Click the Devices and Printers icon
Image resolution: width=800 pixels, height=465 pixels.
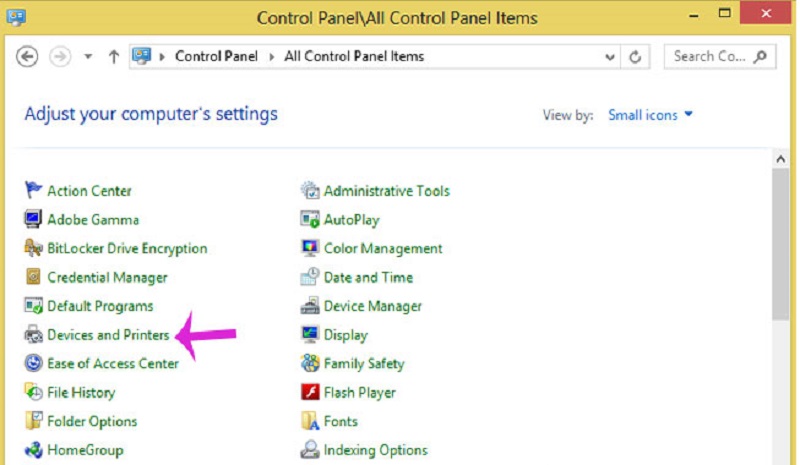point(33,334)
